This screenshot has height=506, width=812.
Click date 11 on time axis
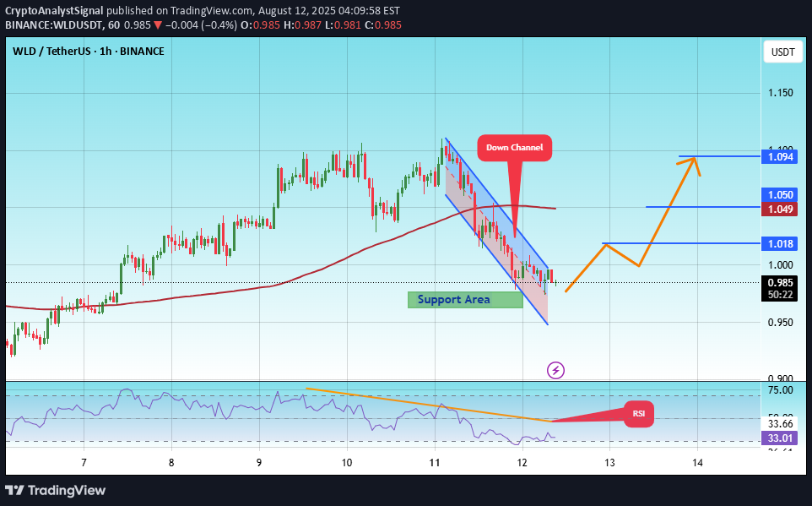(x=435, y=462)
